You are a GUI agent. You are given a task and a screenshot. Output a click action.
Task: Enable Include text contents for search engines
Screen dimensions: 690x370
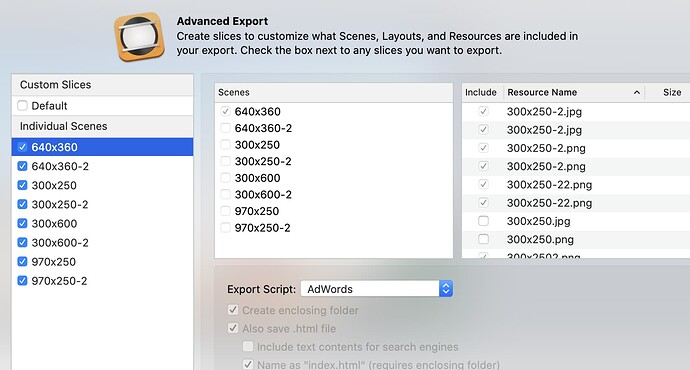click(248, 346)
